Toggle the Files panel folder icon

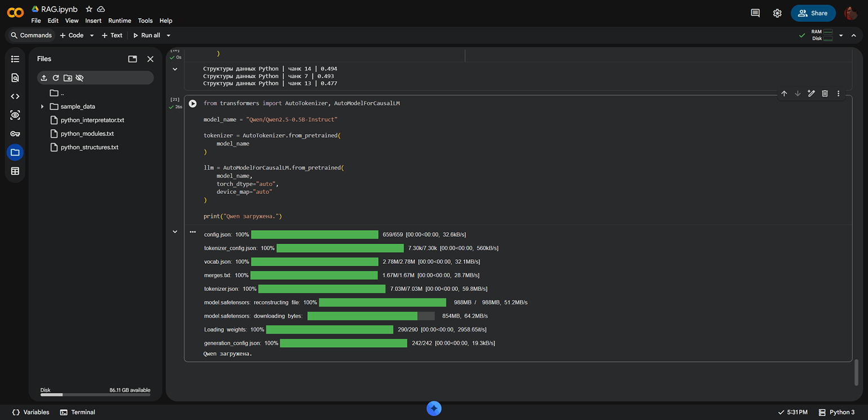point(15,152)
